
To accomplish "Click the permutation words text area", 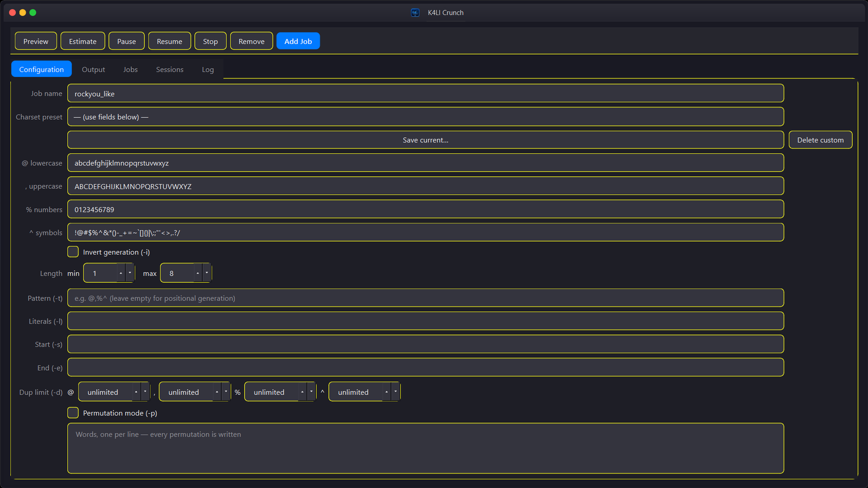I will [425, 448].
